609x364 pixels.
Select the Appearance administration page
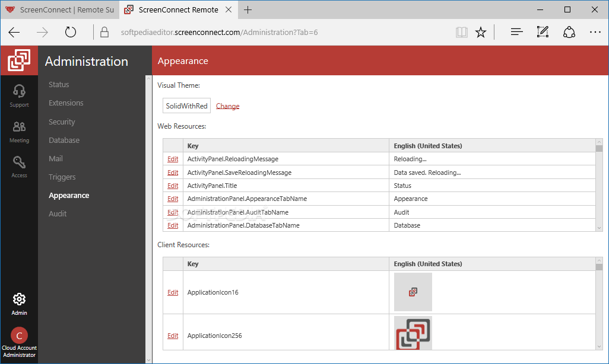point(69,195)
